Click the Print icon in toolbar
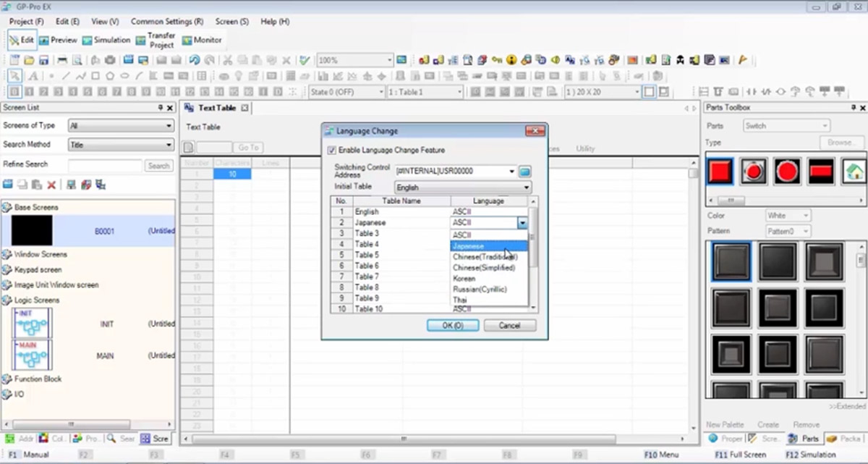The height and width of the screenshot is (464, 868). pos(62,60)
